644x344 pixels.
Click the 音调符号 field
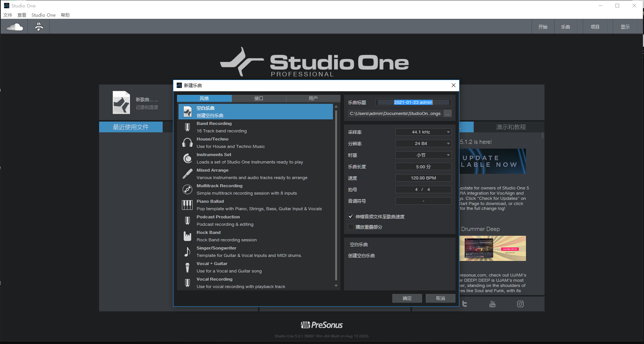point(424,201)
